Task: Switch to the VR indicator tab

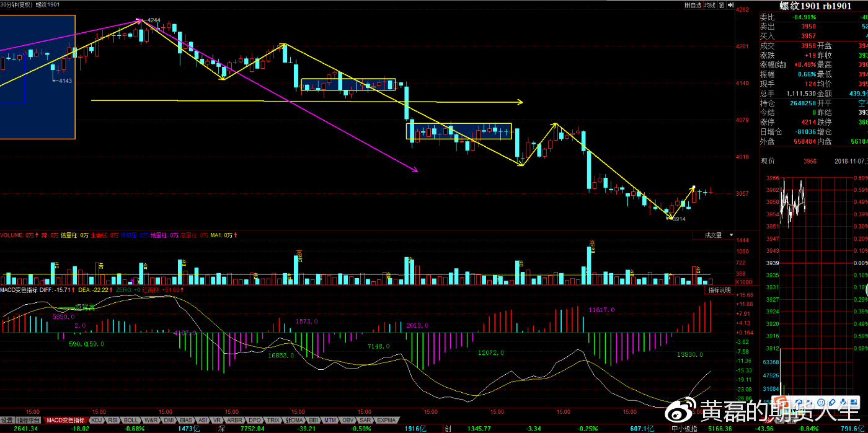Action: (x=218, y=420)
